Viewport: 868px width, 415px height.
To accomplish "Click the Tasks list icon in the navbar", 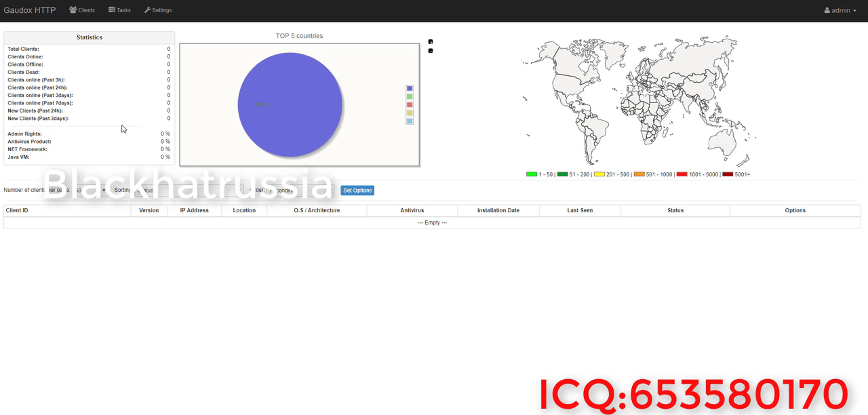I will [113, 9].
